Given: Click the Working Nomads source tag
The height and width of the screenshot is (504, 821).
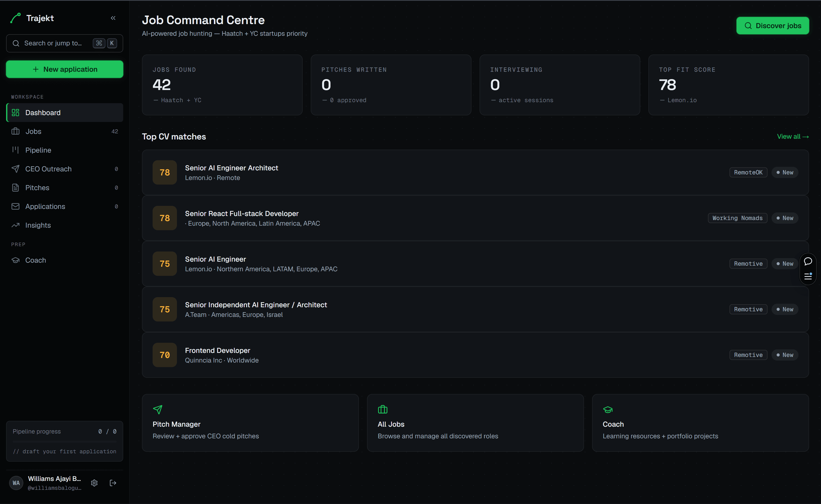Looking at the screenshot, I should pyautogui.click(x=737, y=218).
